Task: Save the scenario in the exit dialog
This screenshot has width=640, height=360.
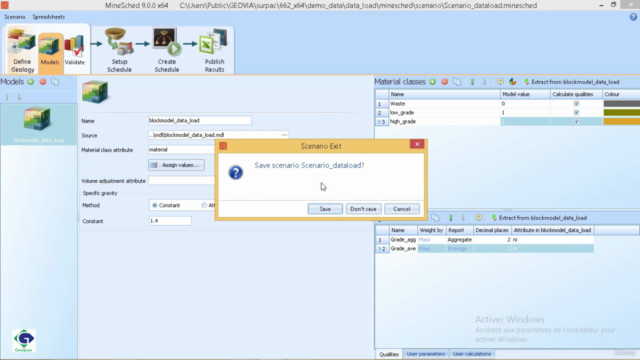Action: coord(325,209)
